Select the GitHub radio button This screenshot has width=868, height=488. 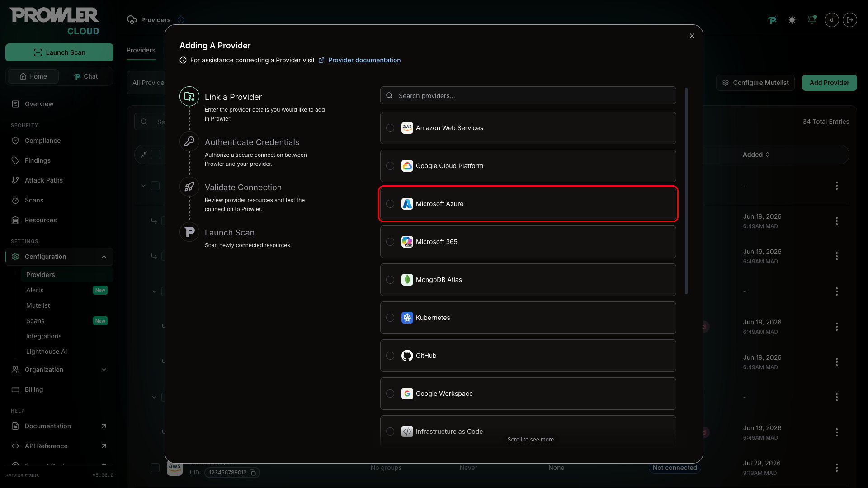[x=390, y=356]
